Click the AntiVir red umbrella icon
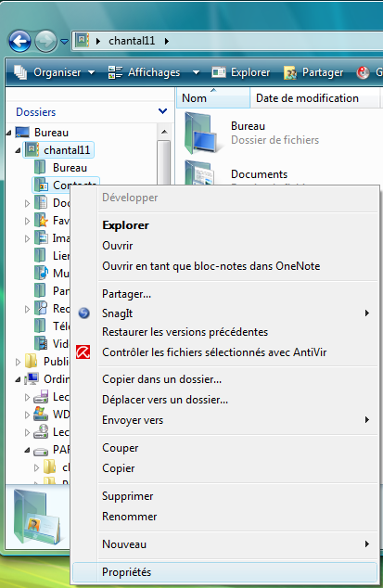The width and height of the screenshot is (383, 588). 83,352
